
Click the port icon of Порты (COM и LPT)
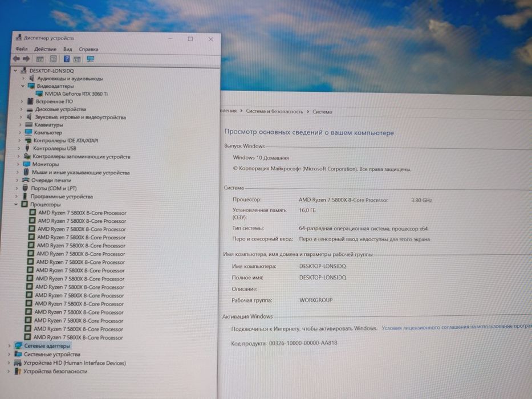point(25,188)
